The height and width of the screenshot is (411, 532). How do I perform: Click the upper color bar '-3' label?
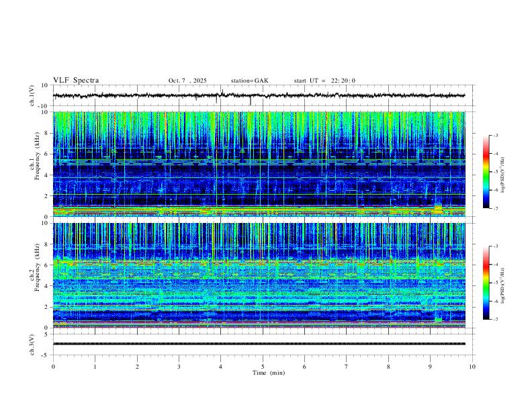495,135
